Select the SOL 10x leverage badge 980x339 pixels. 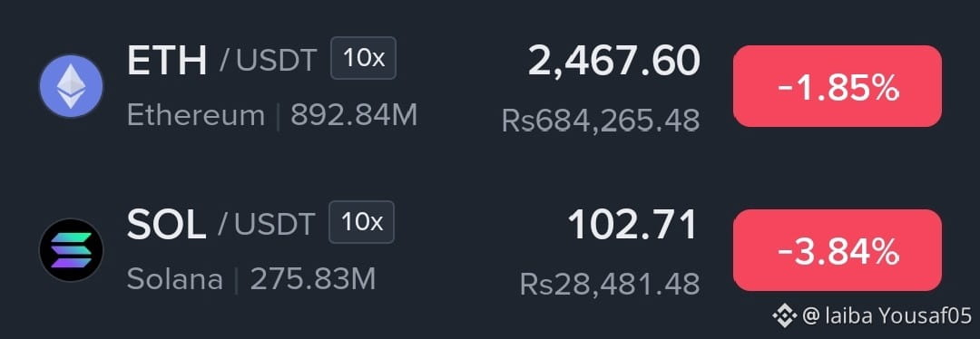click(x=362, y=222)
